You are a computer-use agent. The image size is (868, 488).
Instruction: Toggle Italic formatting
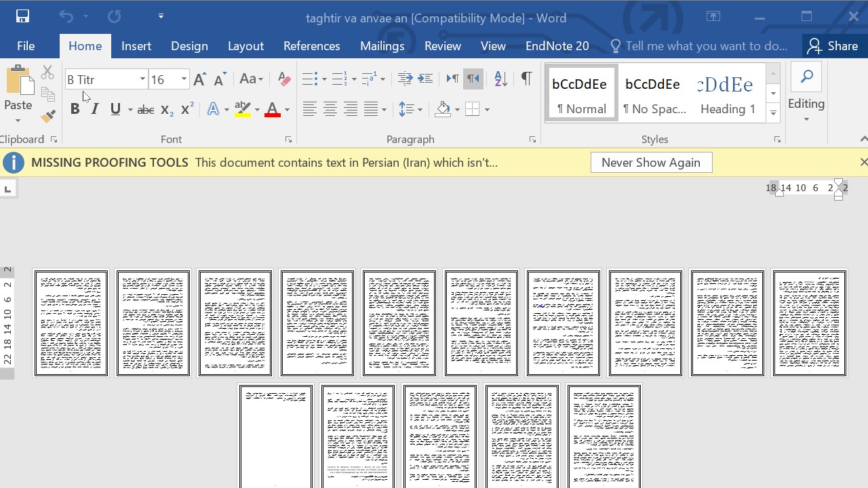[x=95, y=110]
